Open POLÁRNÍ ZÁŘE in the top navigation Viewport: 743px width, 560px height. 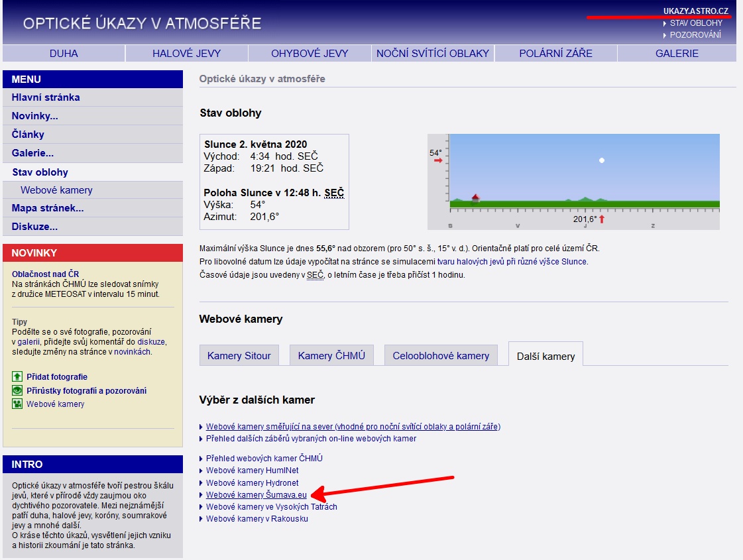coord(555,53)
